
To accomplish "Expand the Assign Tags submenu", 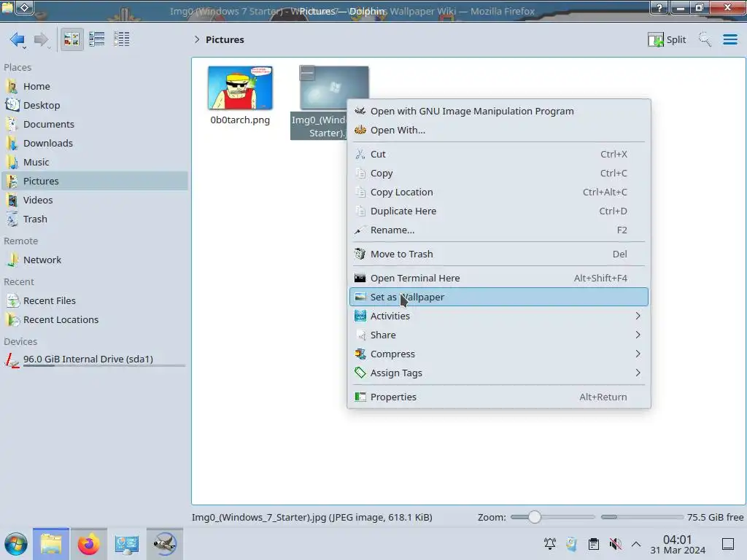I will click(x=499, y=373).
